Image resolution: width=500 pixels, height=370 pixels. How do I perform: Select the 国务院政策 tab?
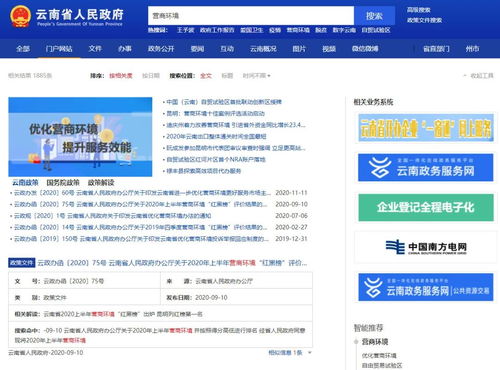63,182
